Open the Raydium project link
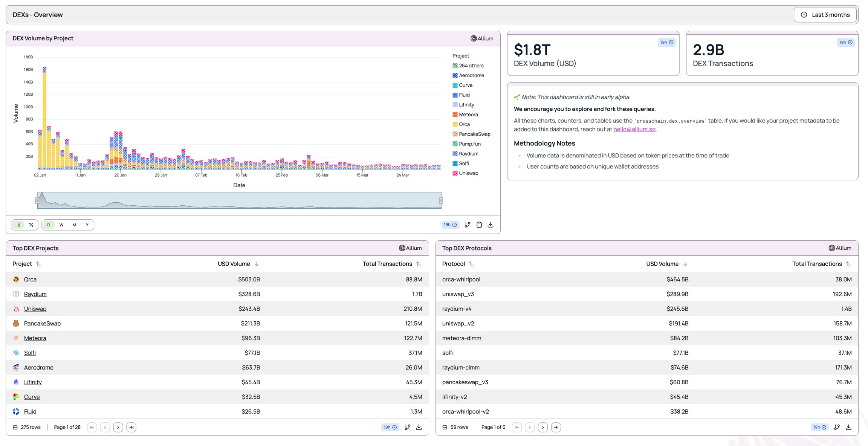The height and width of the screenshot is (446, 868). (x=35, y=294)
